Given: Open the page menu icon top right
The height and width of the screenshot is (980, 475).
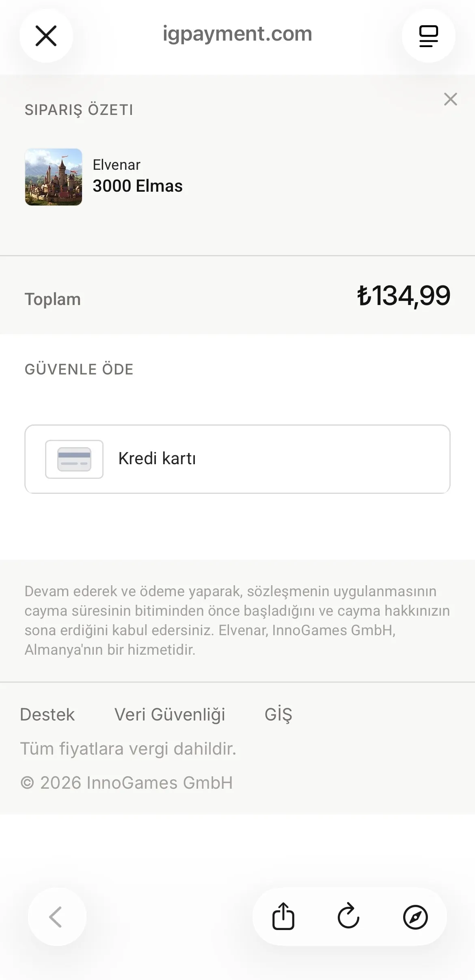Looking at the screenshot, I should 428,36.
